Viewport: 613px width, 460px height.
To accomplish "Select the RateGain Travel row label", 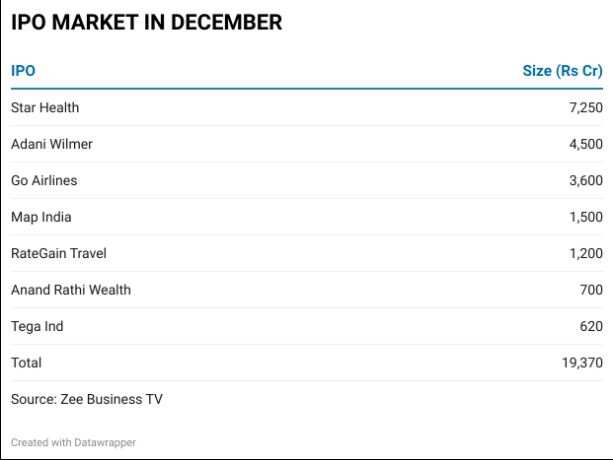I will point(59,253).
